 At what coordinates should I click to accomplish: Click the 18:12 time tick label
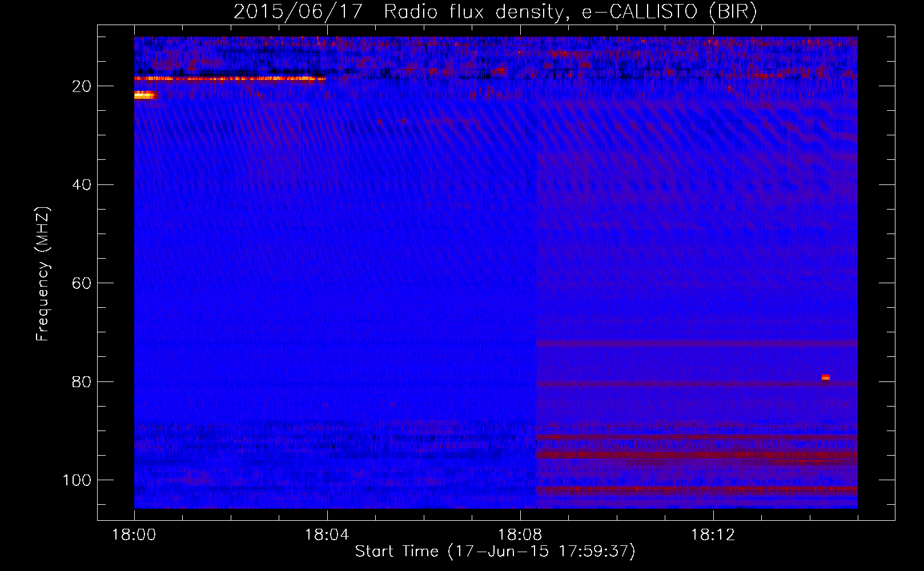coord(713,535)
